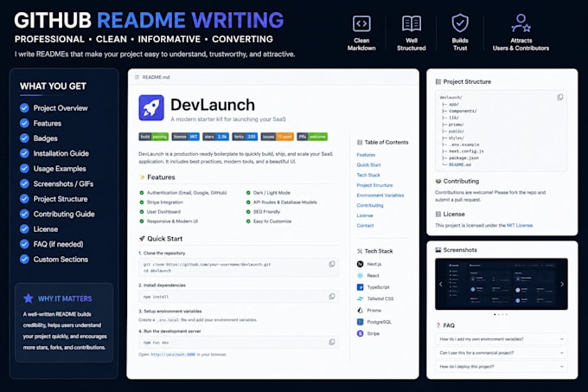Viewport: 588px width, 392px height.
Task: Click the dashboard screenshot preview image
Action: 502,284
